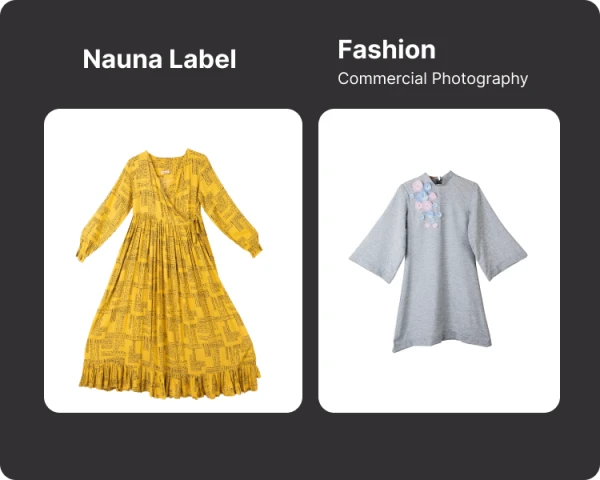Click the pink brand tag on yellow dress collar
600x480 pixels.
(x=165, y=173)
